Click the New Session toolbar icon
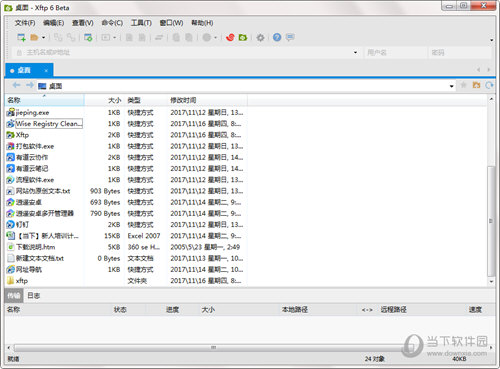Screen dimensions: 500x369 click(x=21, y=37)
